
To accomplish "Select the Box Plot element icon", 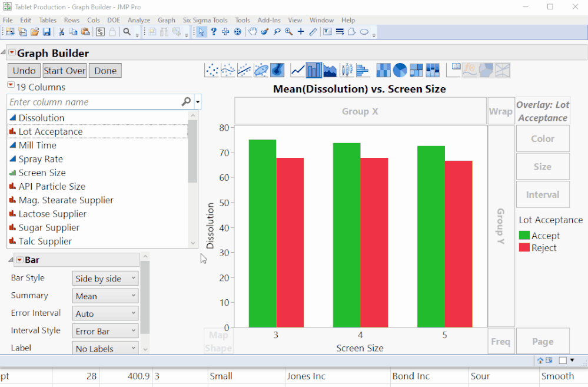I will click(346, 70).
